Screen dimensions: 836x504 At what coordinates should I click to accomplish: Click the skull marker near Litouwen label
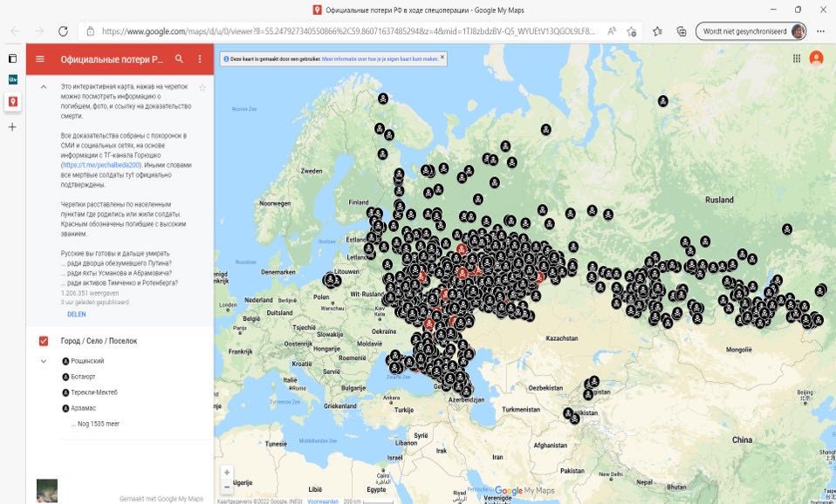click(332, 280)
